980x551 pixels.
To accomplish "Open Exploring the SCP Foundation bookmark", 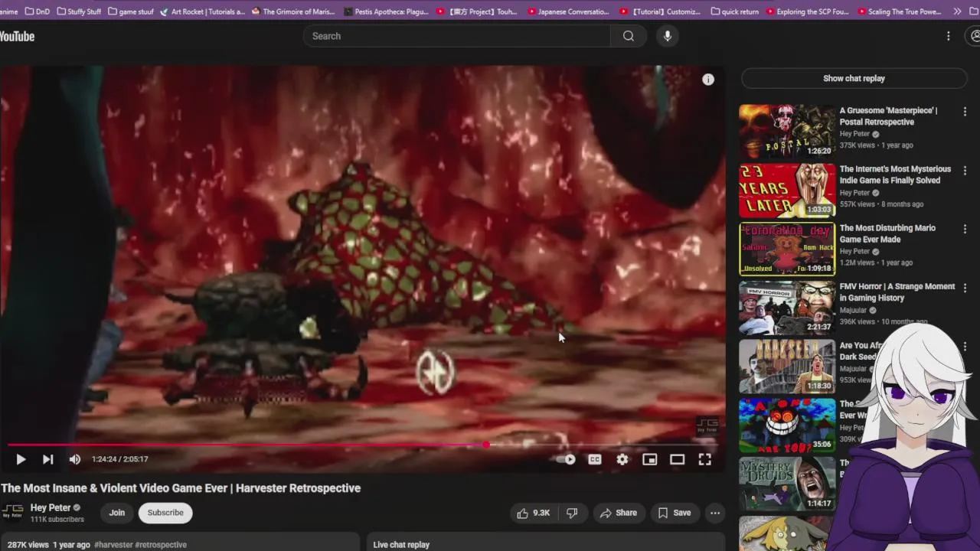I will [x=806, y=11].
